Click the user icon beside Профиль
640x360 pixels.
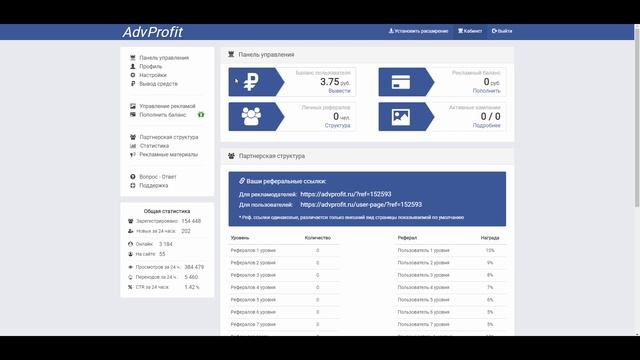133,67
